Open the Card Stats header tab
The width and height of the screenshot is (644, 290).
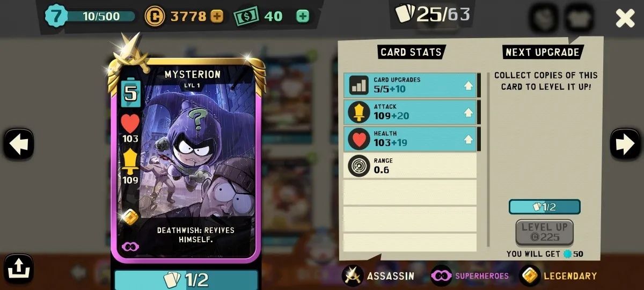point(411,52)
